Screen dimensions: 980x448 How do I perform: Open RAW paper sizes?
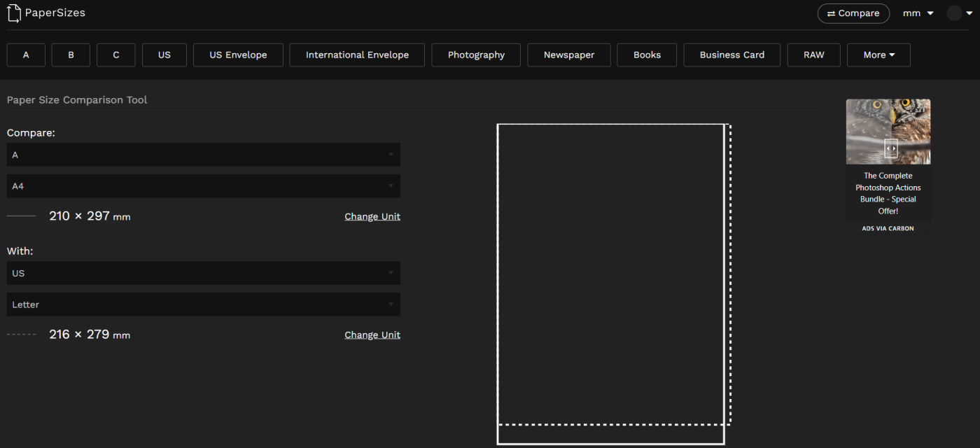pos(813,55)
